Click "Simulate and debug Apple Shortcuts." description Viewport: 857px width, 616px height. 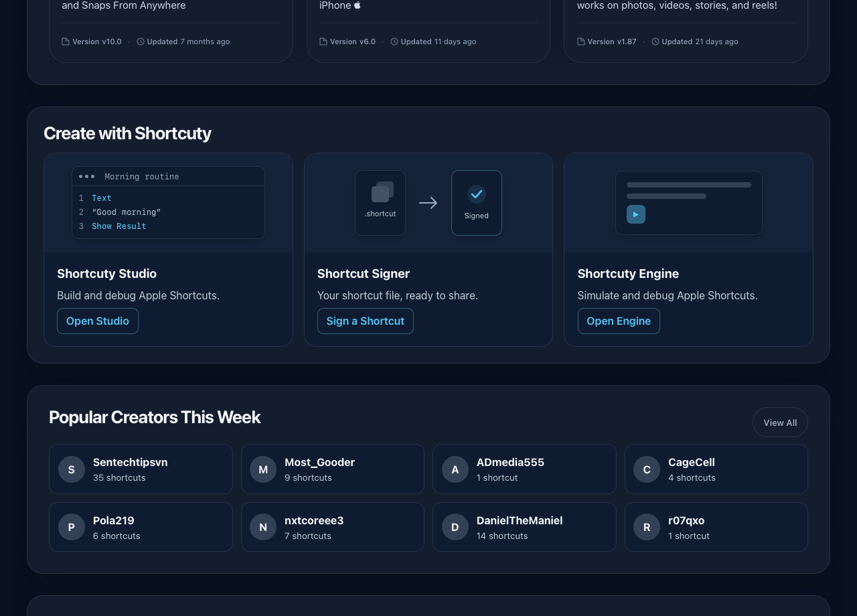click(668, 295)
